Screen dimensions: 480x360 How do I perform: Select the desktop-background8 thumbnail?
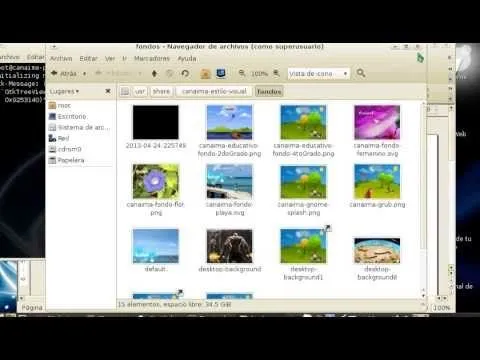coord(377,250)
